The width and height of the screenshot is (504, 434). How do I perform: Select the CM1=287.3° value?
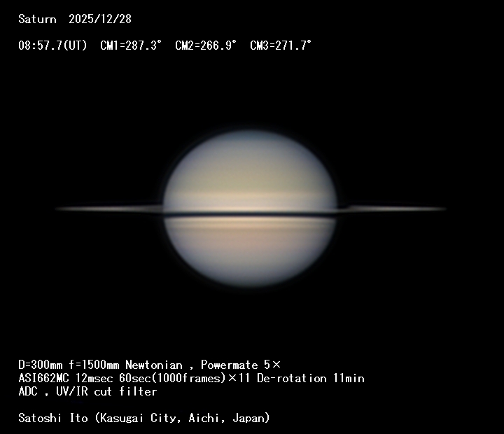click(x=131, y=45)
